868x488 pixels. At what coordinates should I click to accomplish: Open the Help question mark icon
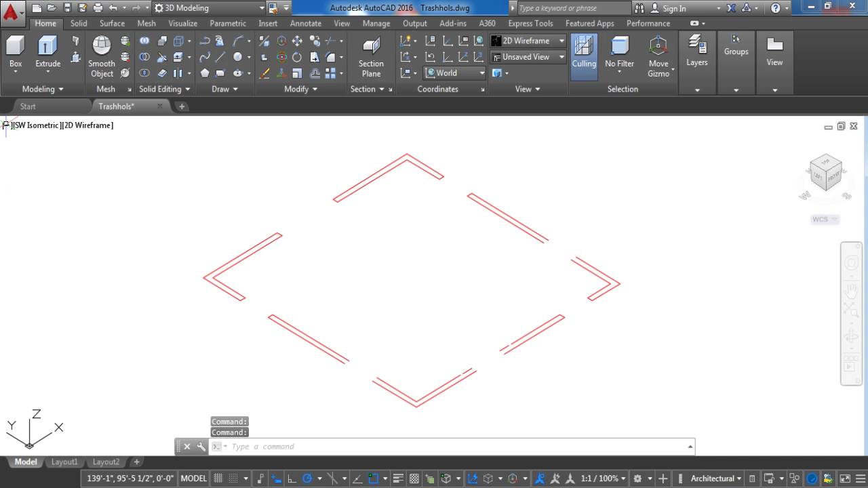776,8
